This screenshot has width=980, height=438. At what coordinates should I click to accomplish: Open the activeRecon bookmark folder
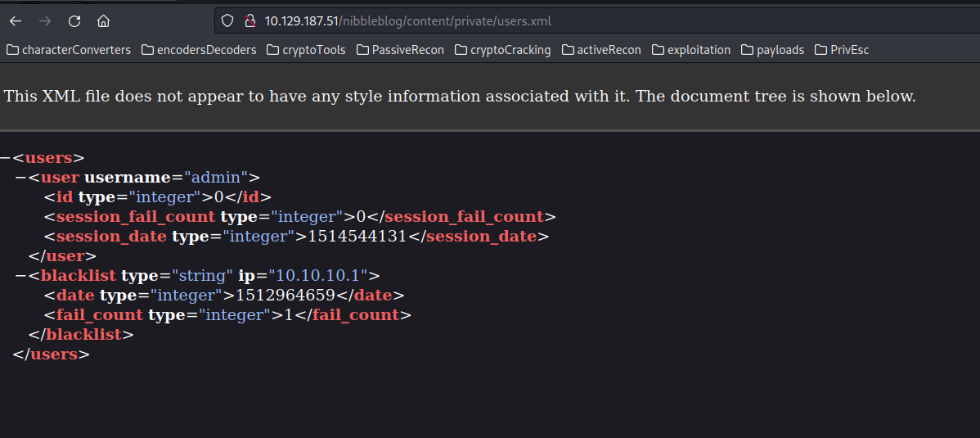[601, 50]
